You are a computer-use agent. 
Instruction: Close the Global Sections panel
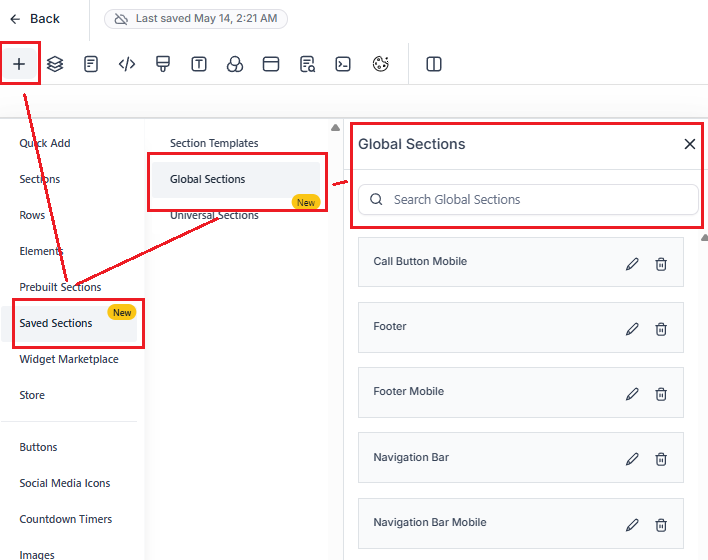(689, 144)
